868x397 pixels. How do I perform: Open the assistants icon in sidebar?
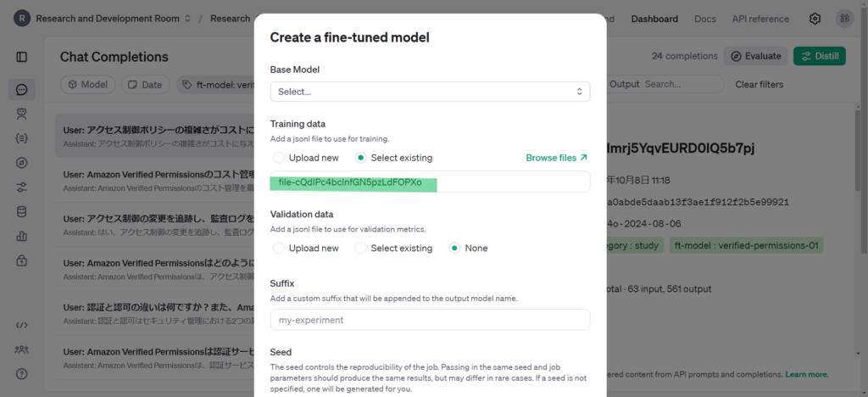pyautogui.click(x=22, y=113)
